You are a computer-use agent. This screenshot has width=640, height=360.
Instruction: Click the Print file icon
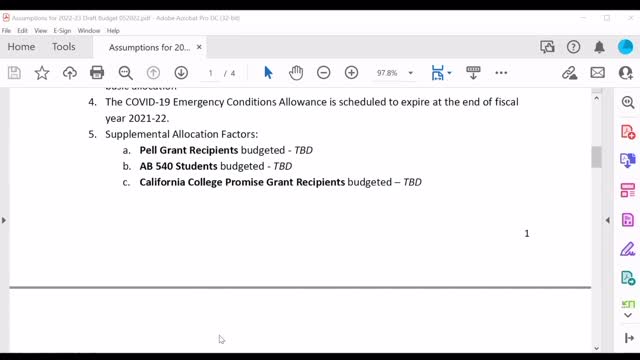97,73
